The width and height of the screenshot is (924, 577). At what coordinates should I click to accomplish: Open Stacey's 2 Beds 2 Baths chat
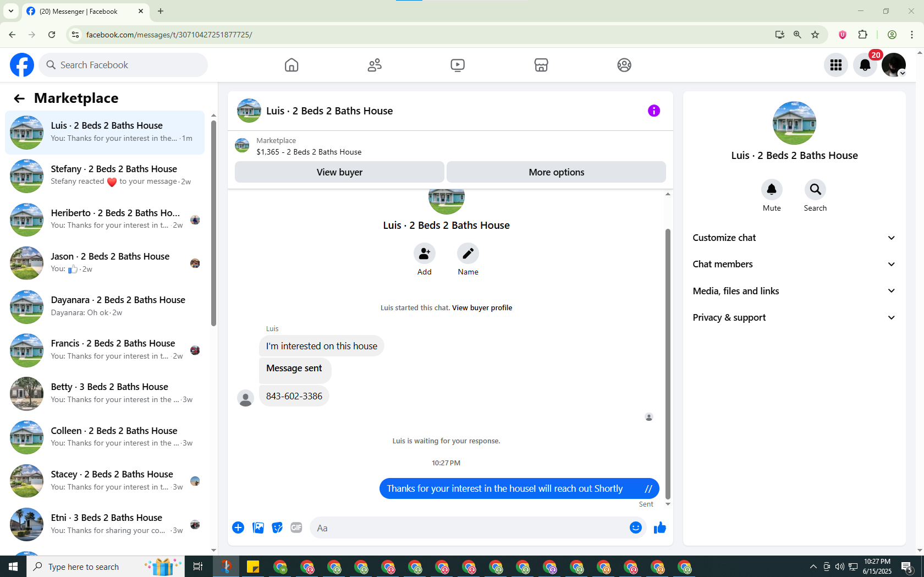pos(105,481)
